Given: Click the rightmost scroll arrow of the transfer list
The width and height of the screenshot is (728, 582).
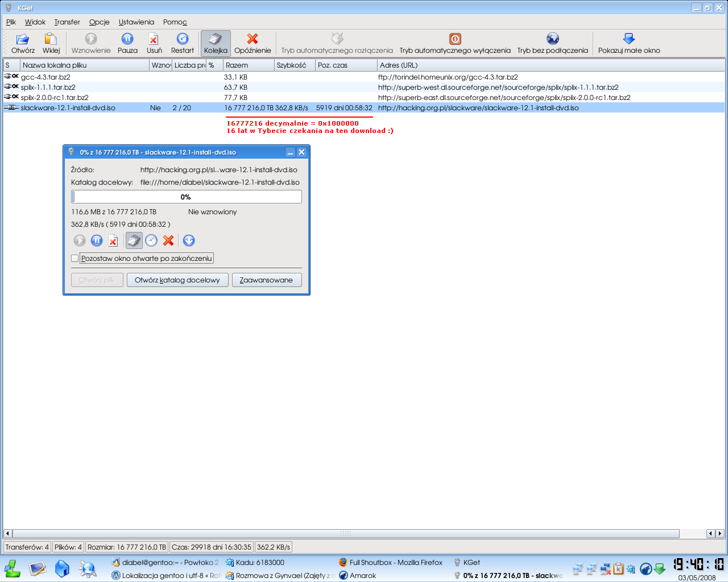Looking at the screenshot, I should [720, 534].
